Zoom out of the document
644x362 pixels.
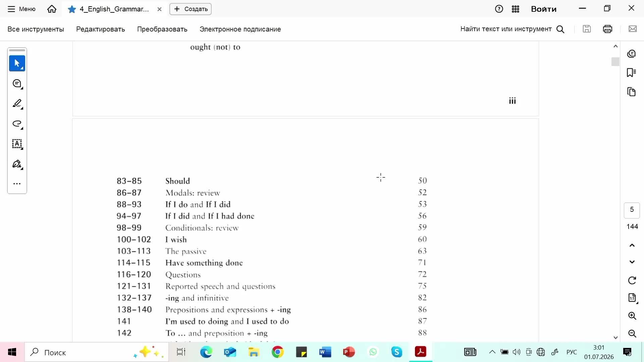coord(632,334)
